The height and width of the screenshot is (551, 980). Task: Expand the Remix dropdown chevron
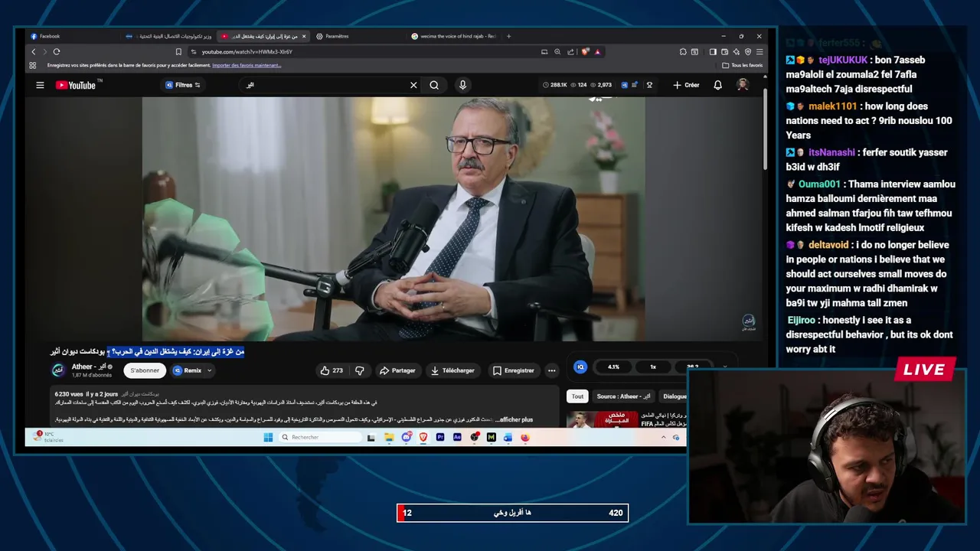click(x=209, y=370)
